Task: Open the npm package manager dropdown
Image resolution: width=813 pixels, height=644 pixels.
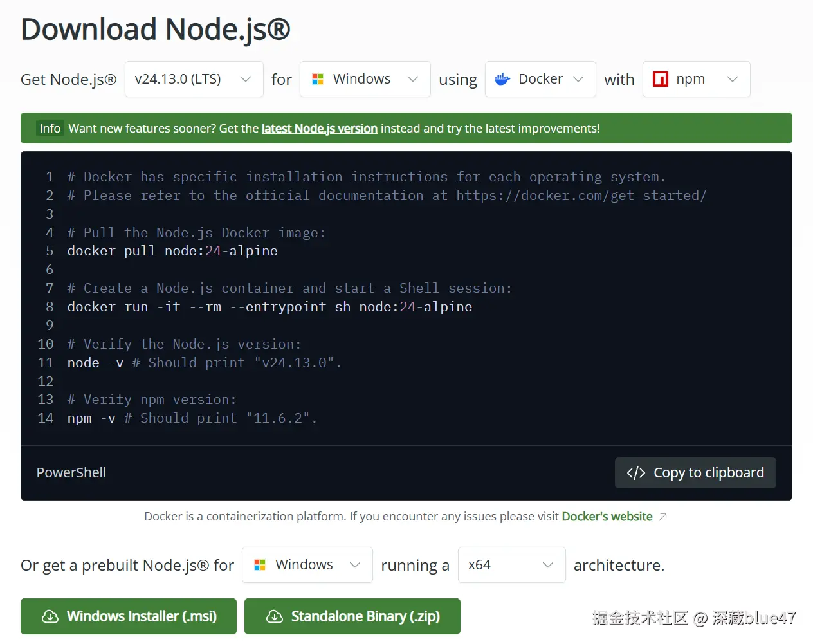Action: (x=696, y=78)
